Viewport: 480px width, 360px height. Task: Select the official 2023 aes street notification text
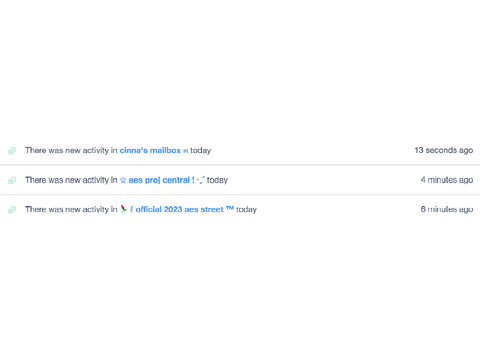[141, 210]
